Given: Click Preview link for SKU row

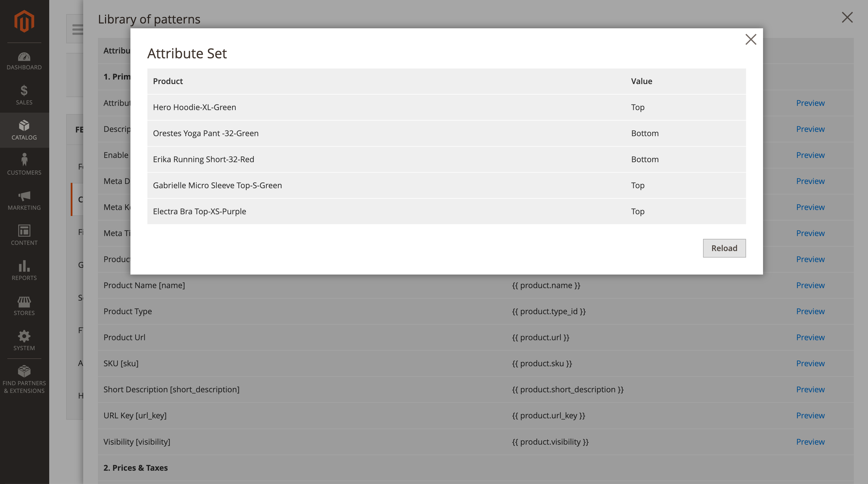Looking at the screenshot, I should pyautogui.click(x=810, y=363).
